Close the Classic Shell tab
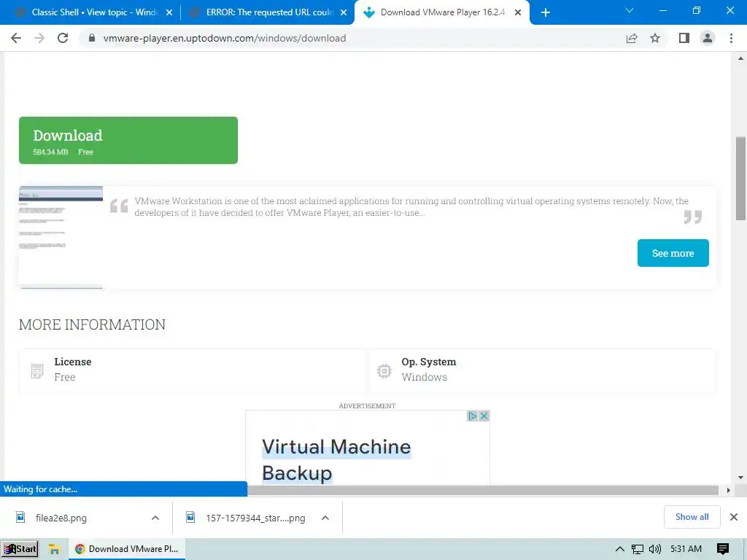 click(169, 13)
